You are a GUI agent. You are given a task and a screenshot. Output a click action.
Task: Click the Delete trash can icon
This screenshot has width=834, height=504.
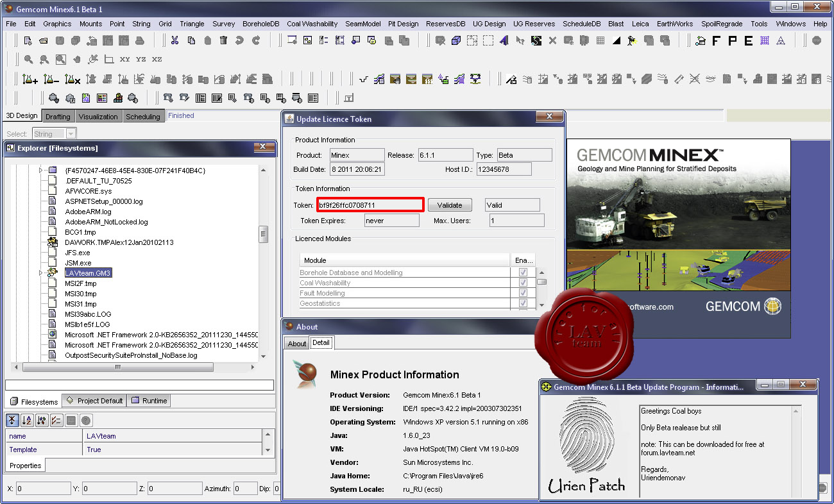pyautogui.click(x=223, y=40)
